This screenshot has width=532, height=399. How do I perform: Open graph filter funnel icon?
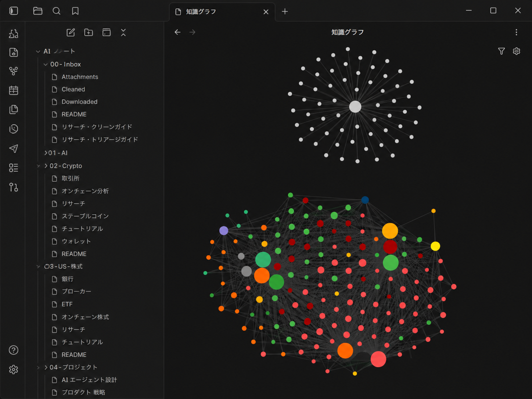502,51
